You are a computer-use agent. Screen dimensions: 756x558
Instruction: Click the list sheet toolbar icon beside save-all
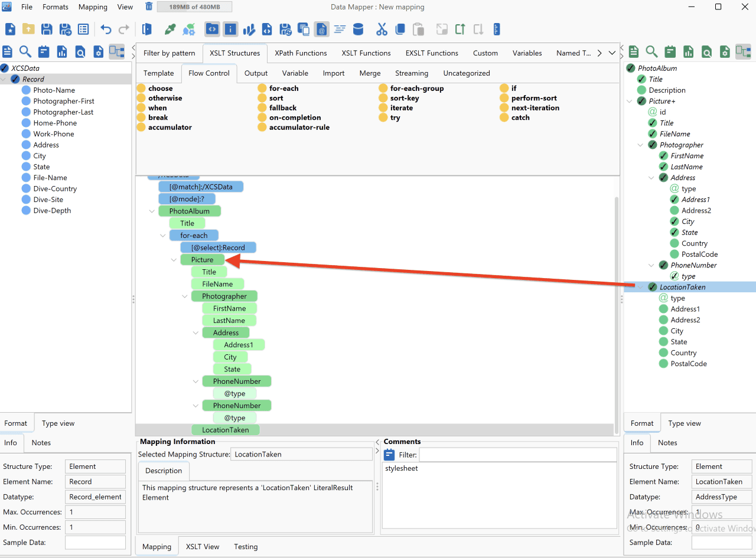coord(83,29)
